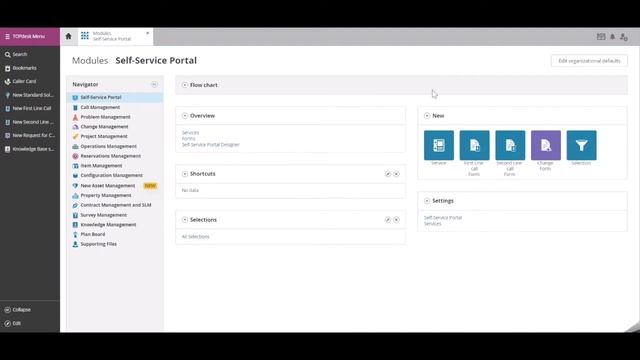Viewport: 640px width, 360px height.
Task: Open the Caller Card sidebar entry
Action: pos(21,81)
